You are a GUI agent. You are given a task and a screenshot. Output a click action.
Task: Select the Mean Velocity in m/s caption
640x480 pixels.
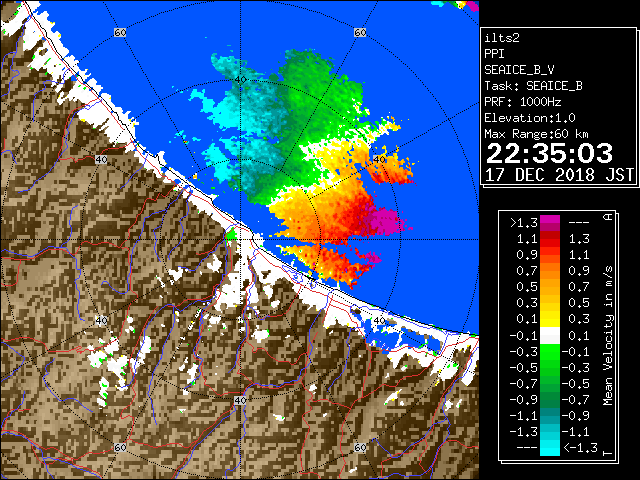tap(608, 335)
